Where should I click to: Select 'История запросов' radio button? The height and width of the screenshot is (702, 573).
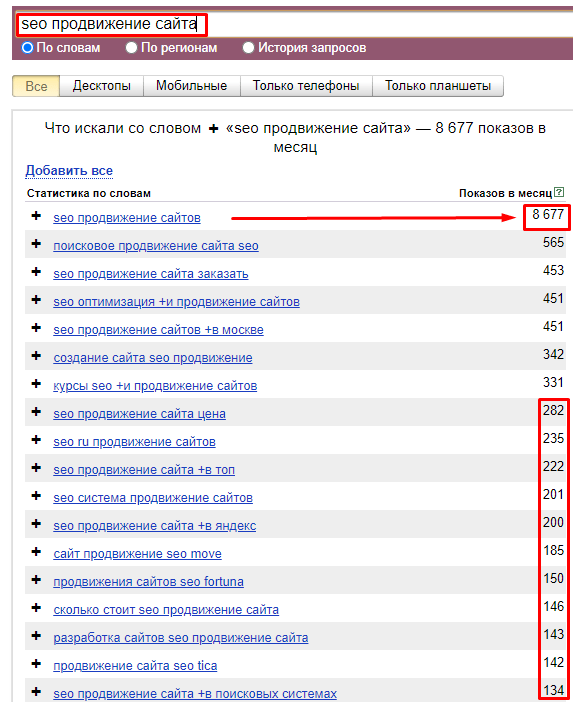click(248, 47)
